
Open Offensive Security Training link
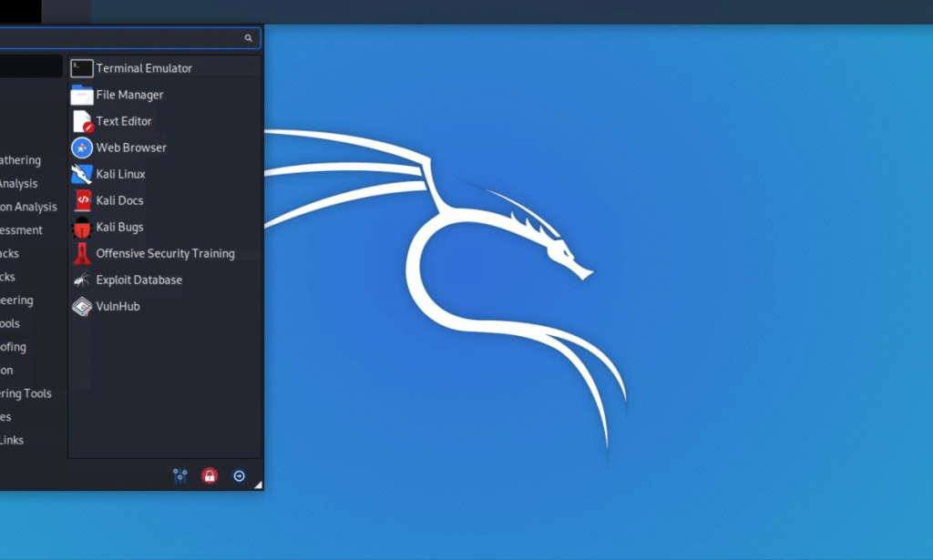tap(165, 253)
